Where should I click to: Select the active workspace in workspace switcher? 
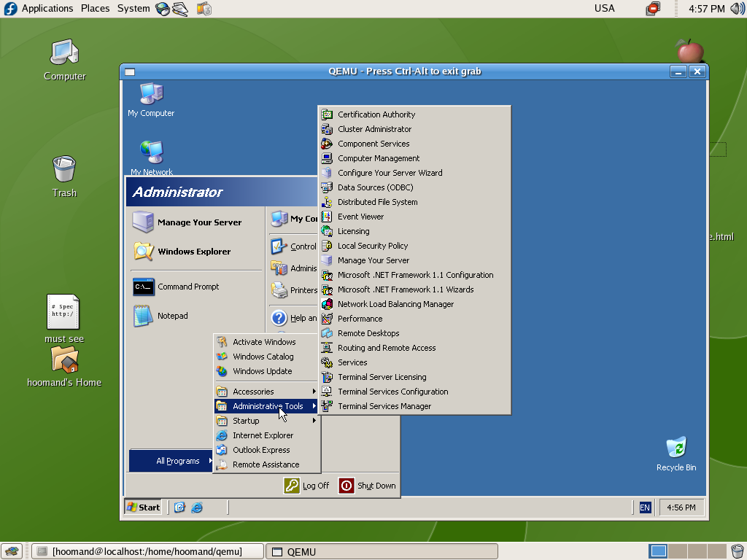[658, 551]
